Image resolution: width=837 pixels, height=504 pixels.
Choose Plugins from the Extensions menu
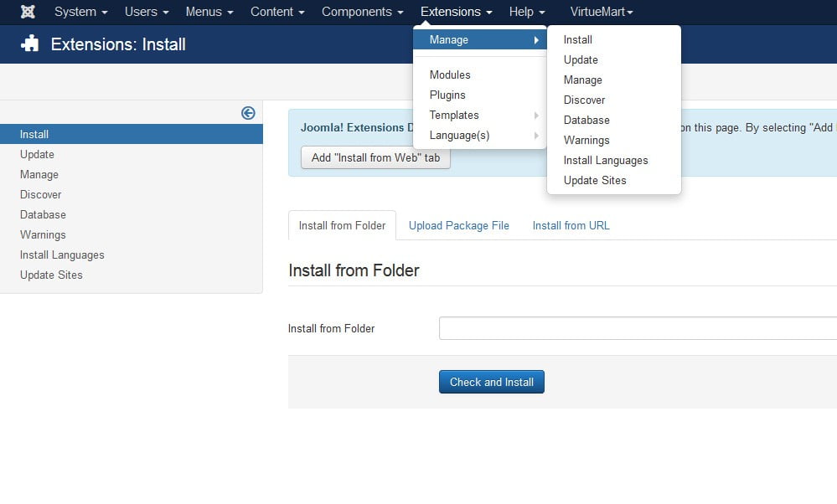447,95
